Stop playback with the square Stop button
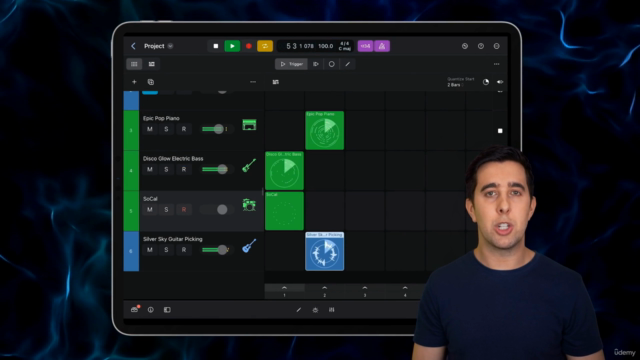Viewport: 640px width, 360px height. pyautogui.click(x=216, y=46)
